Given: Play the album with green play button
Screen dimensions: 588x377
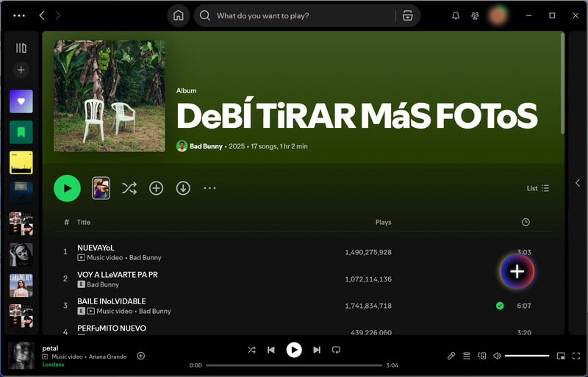Looking at the screenshot, I should (67, 188).
